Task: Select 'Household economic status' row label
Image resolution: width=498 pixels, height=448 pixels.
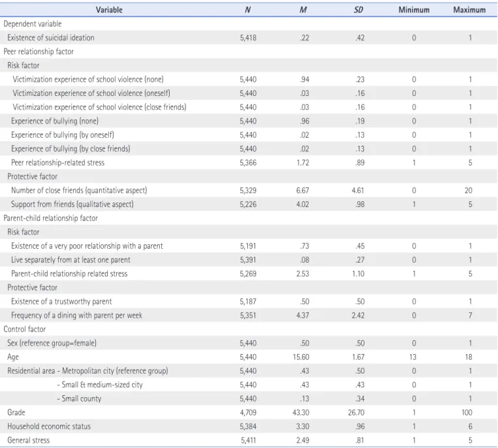Action: (49, 426)
